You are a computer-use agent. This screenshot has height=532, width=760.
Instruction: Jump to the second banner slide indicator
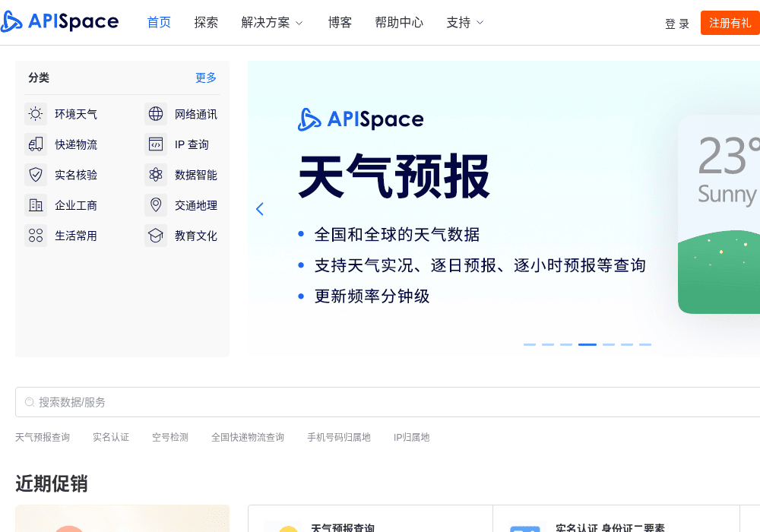pos(548,344)
